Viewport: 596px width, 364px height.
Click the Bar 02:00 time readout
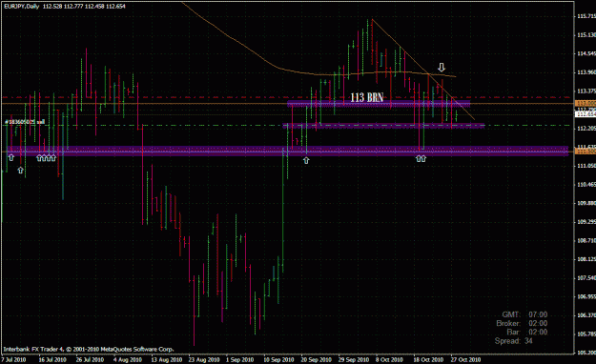526,333
